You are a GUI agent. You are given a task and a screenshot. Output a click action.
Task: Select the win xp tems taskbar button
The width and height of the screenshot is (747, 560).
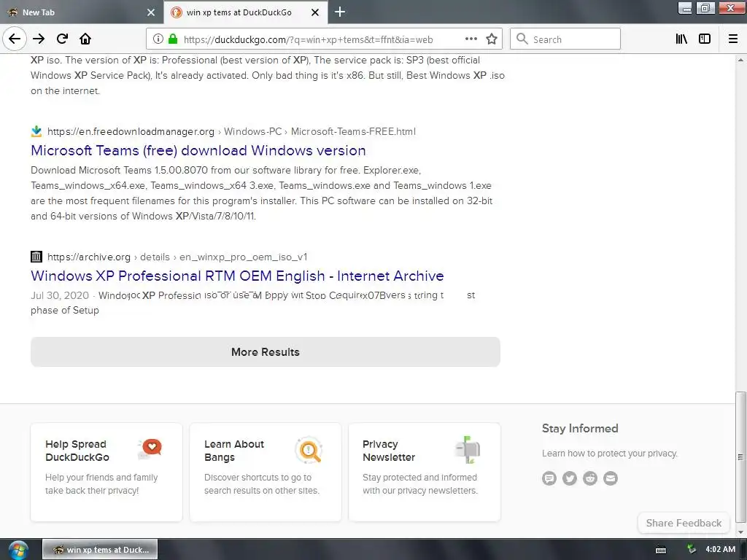click(100, 550)
